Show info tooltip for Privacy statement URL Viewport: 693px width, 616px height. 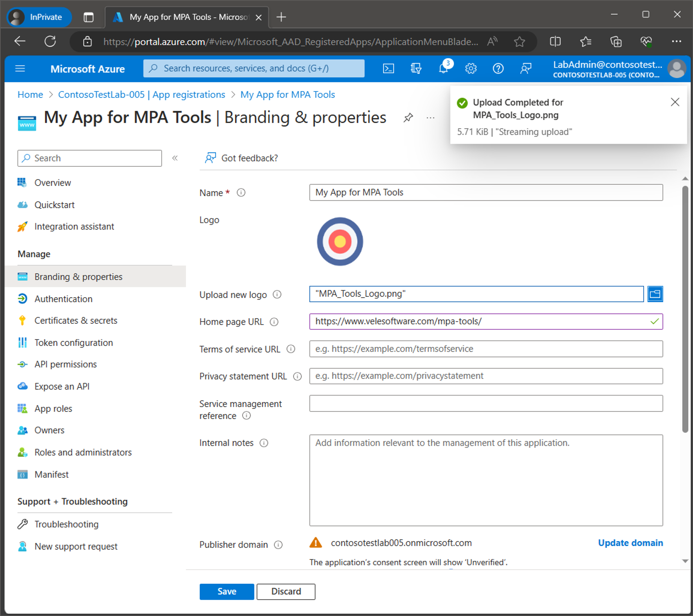point(297,376)
